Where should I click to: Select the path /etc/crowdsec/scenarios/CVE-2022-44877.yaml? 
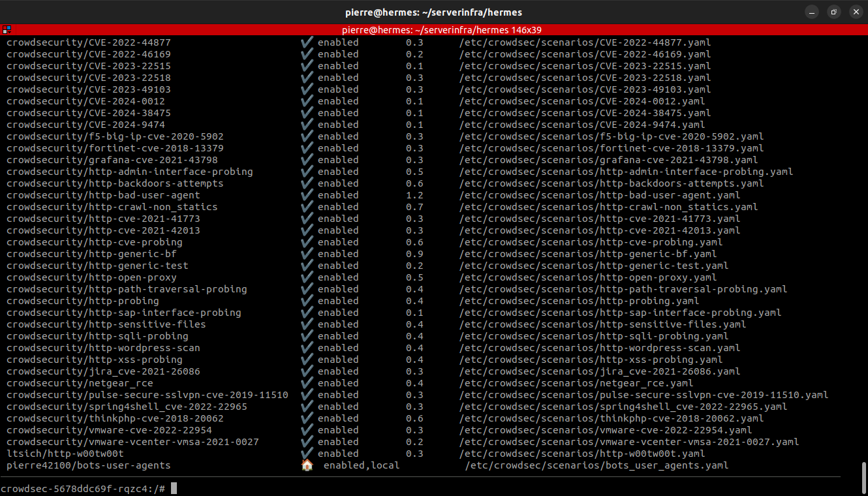(585, 42)
